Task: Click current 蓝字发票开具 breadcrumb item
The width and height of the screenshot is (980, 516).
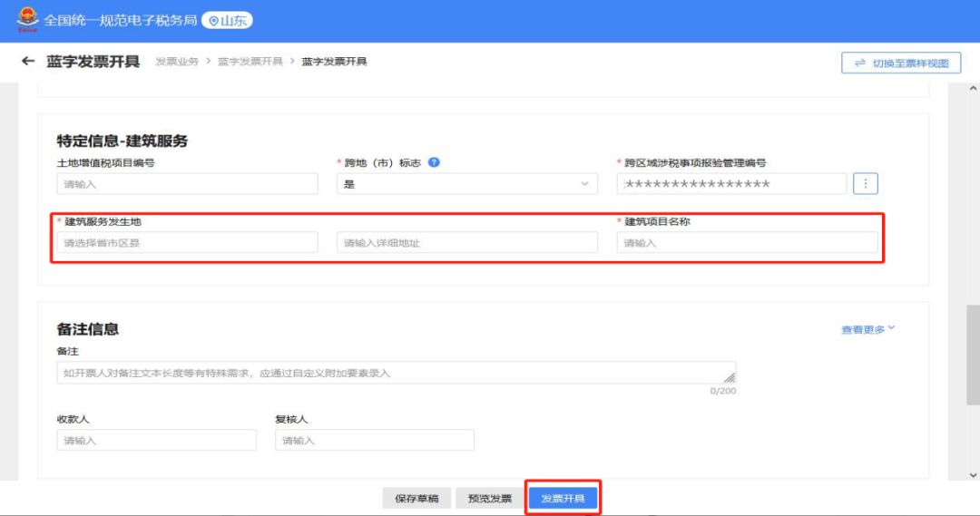Action: [334, 62]
